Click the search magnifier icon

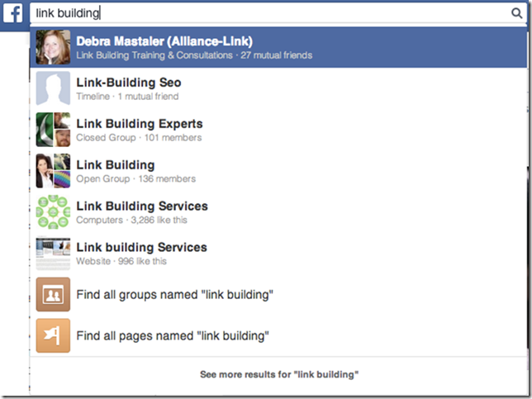tap(516, 13)
